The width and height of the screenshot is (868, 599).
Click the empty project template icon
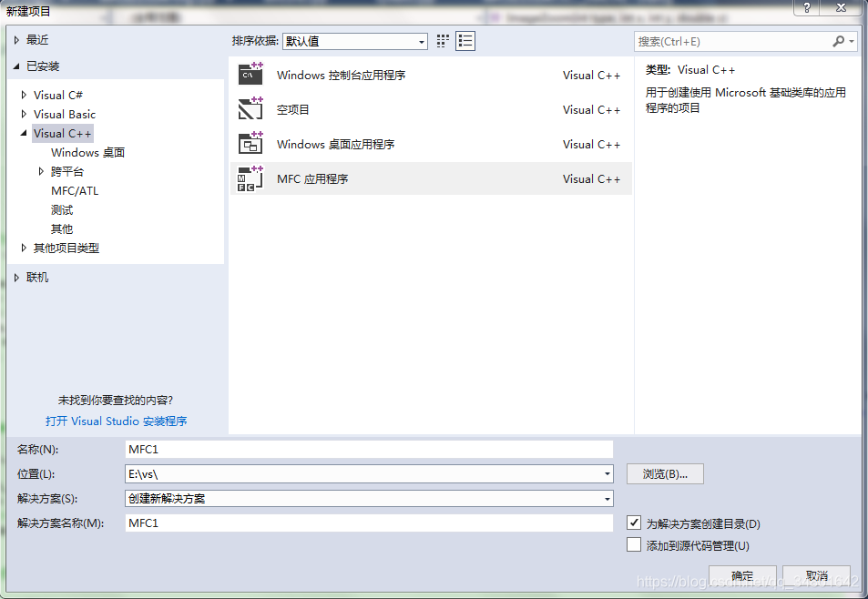tap(250, 109)
